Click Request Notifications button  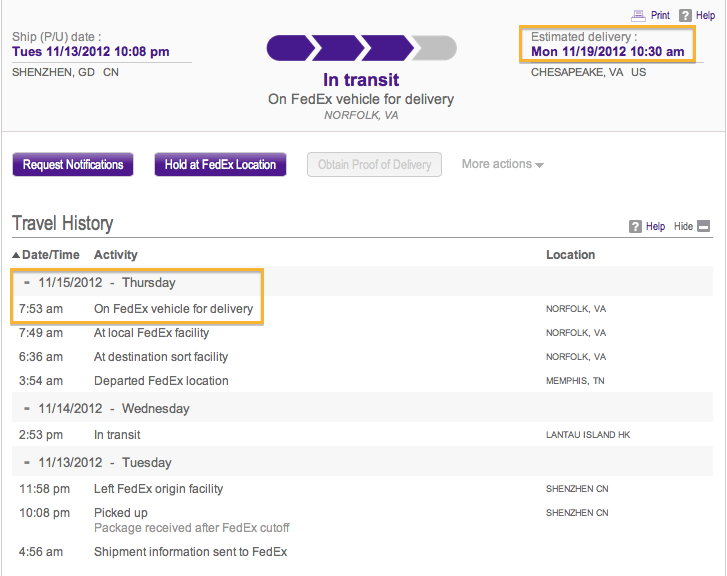[73, 165]
